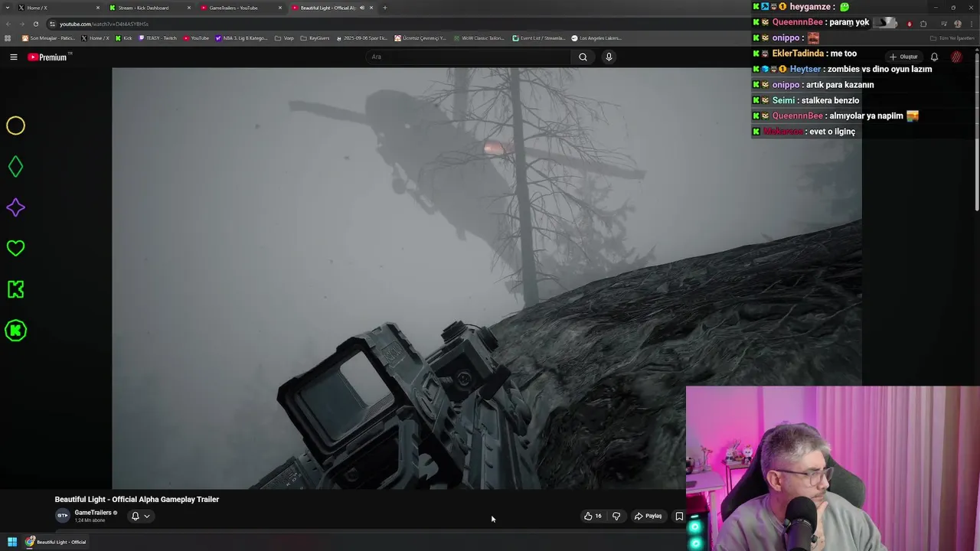Dislike the video with the thumbs-down button
The width and height of the screenshot is (980, 551).
point(616,516)
